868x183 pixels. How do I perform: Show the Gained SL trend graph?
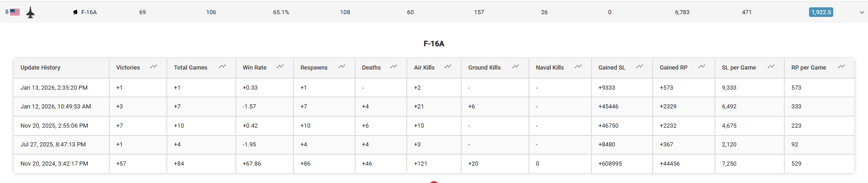(640, 67)
